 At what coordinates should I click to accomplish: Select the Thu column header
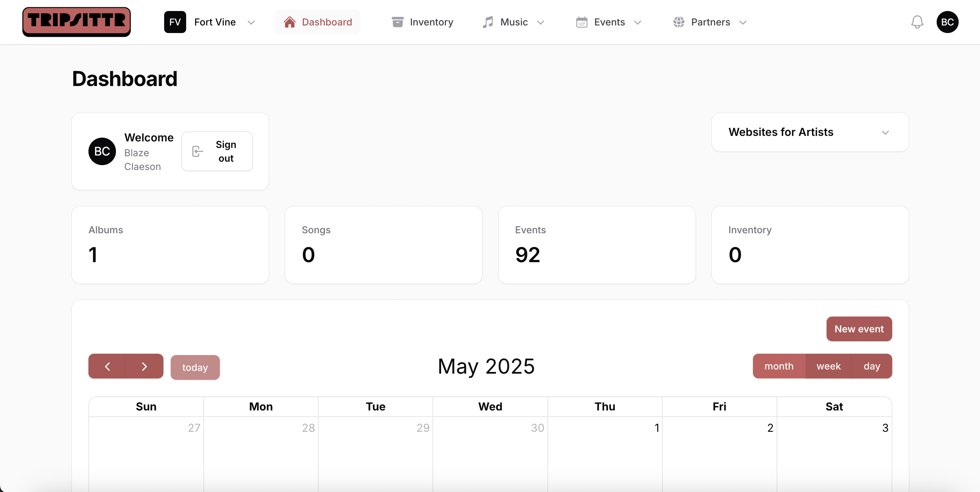click(x=605, y=407)
